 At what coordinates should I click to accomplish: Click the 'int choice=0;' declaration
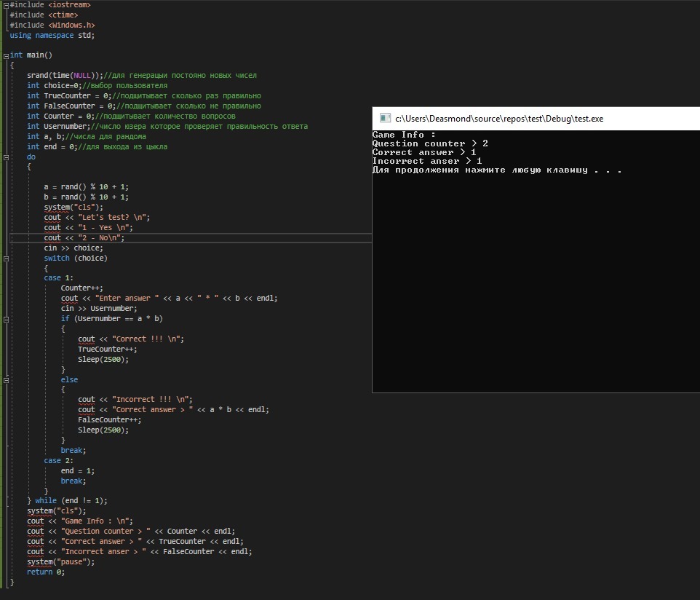(x=55, y=85)
